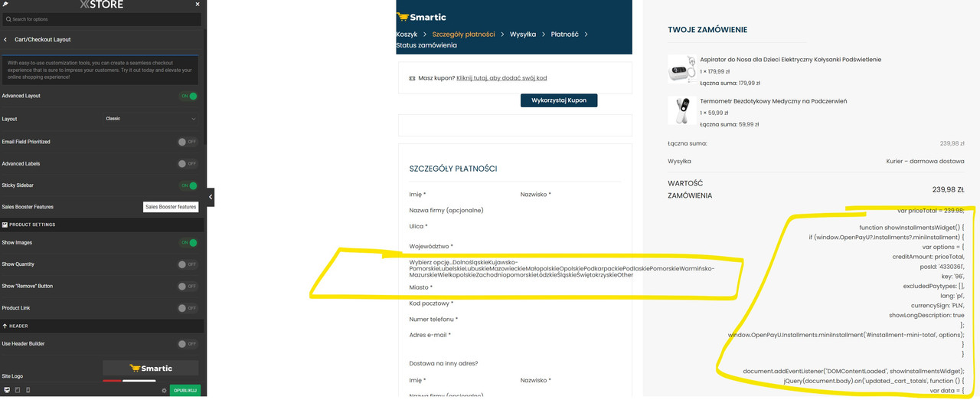
Task: Click the Termometr Bezdotykowy product thumbnail
Action: pyautogui.click(x=681, y=110)
